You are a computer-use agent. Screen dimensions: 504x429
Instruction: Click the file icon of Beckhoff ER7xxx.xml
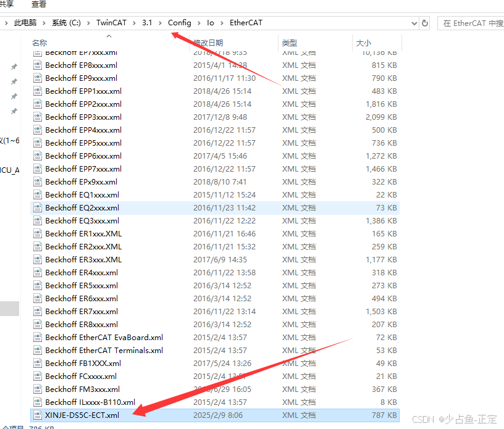38,311
